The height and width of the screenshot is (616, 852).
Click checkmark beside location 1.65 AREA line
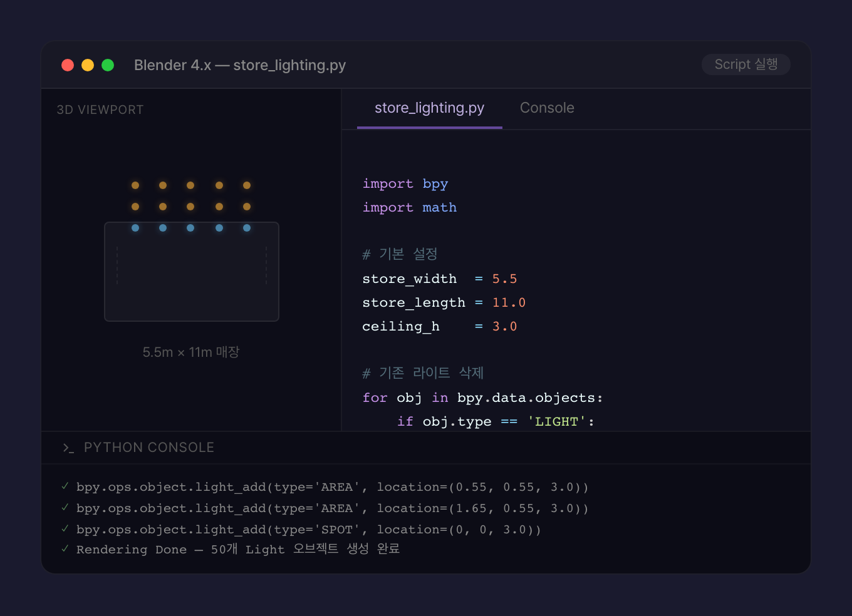tap(65, 508)
